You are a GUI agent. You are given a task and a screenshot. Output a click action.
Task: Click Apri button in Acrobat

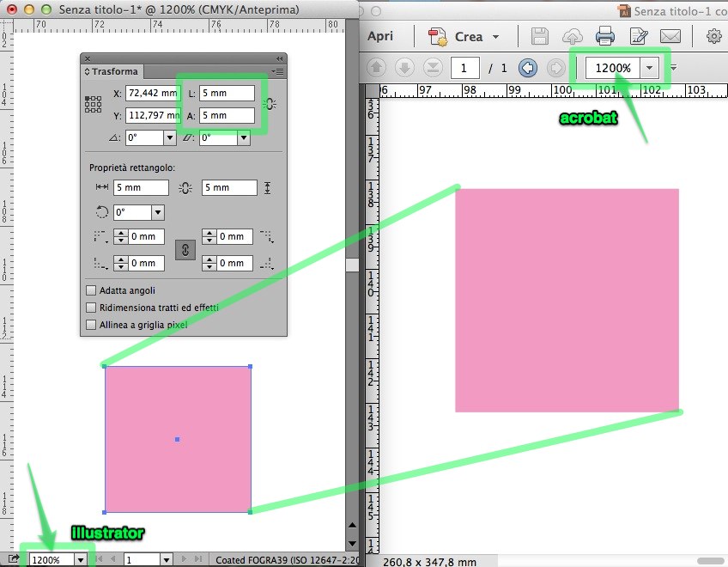380,36
